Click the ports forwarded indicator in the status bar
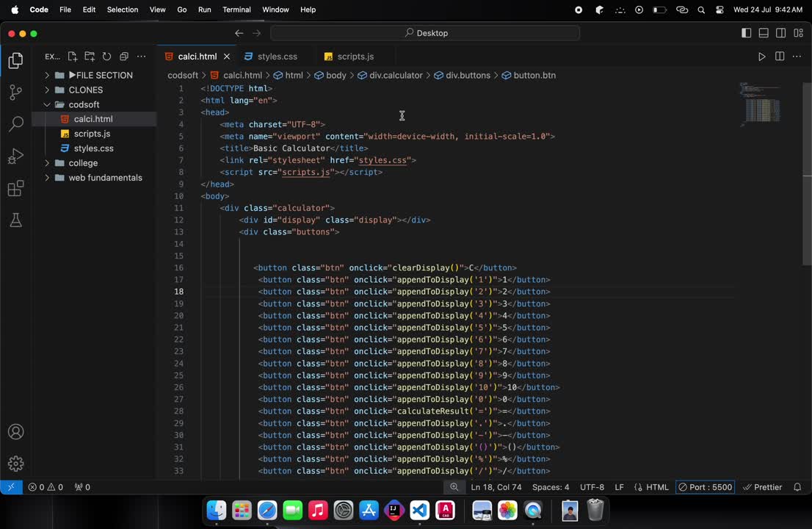812x529 pixels. (82, 487)
